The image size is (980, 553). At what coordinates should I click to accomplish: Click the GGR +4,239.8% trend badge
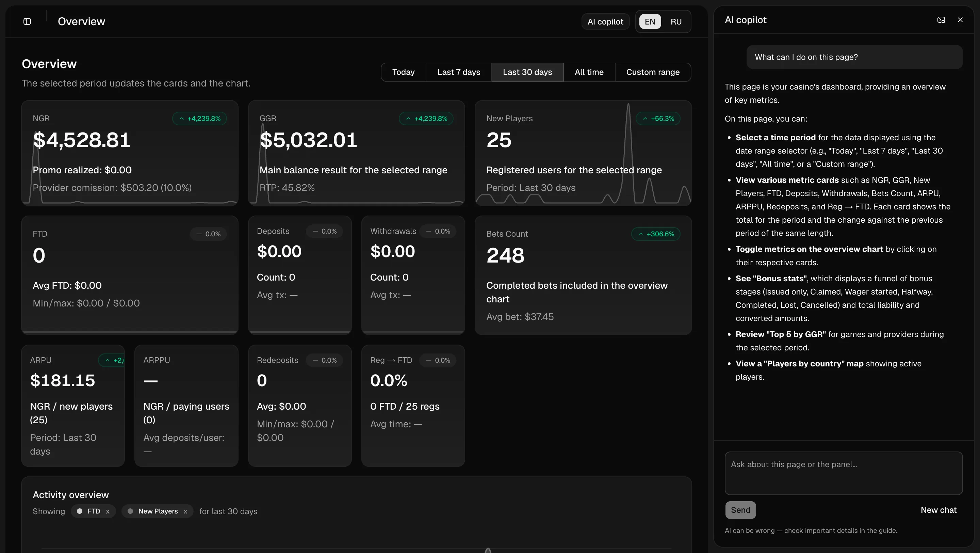[x=426, y=118]
